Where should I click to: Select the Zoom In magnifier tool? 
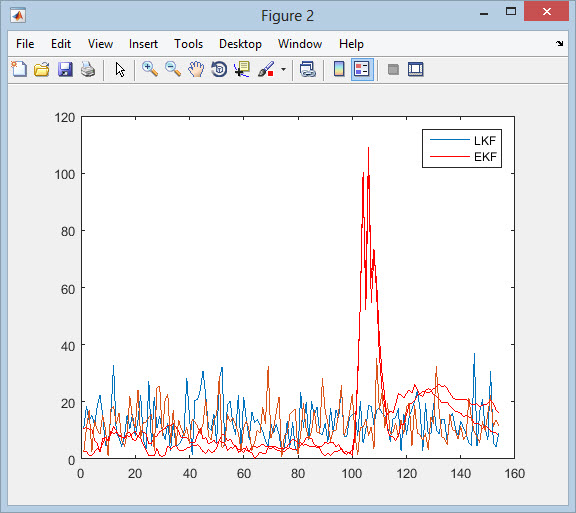(x=150, y=69)
